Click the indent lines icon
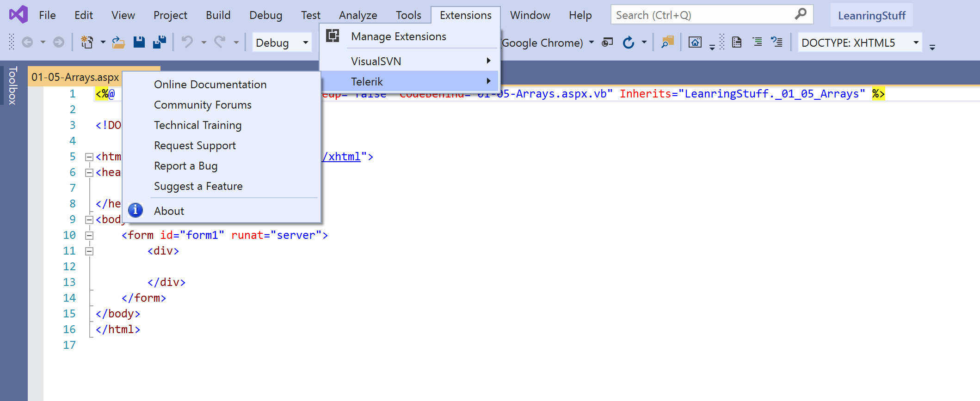The width and height of the screenshot is (980, 401). [x=758, y=43]
